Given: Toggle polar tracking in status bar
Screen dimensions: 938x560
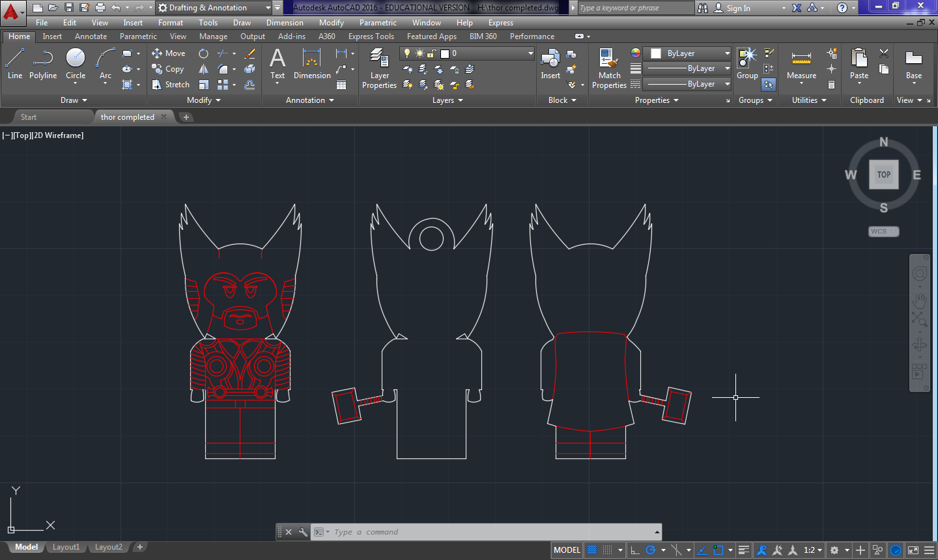Looking at the screenshot, I should 650,550.
